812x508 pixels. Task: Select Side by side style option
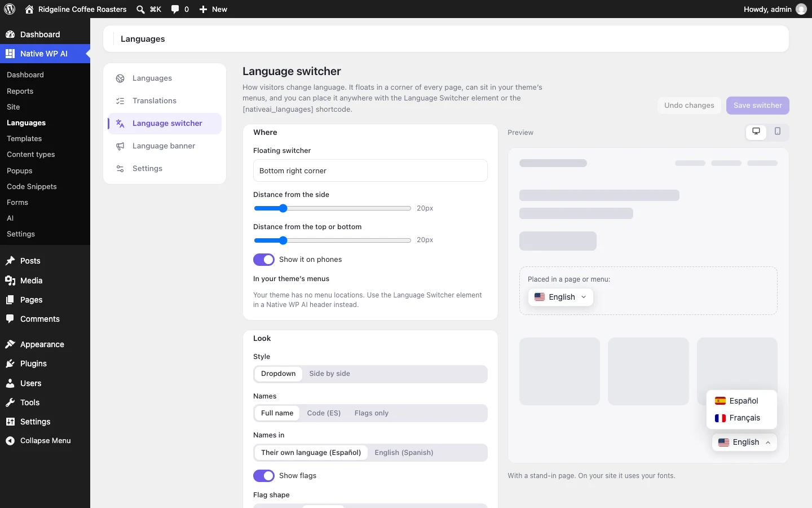[x=330, y=374]
